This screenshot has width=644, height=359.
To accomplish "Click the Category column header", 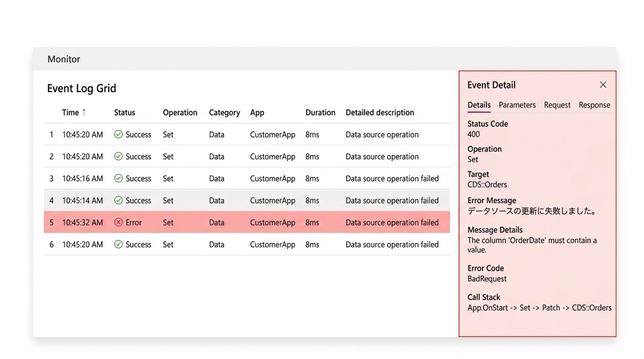I will 224,113.
